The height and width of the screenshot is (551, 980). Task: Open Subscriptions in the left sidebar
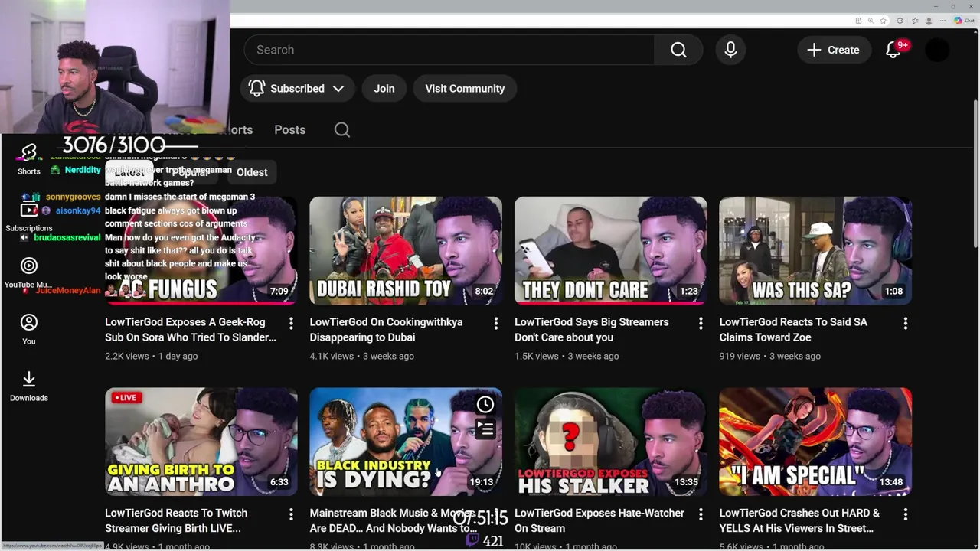click(29, 216)
